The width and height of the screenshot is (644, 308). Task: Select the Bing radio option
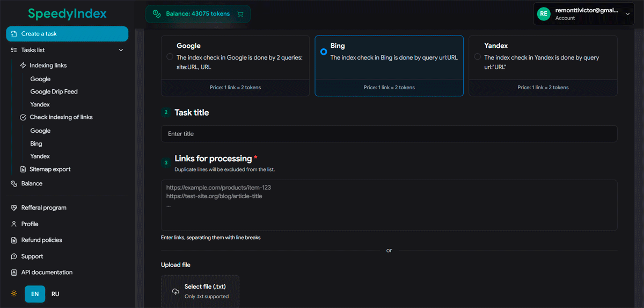324,52
